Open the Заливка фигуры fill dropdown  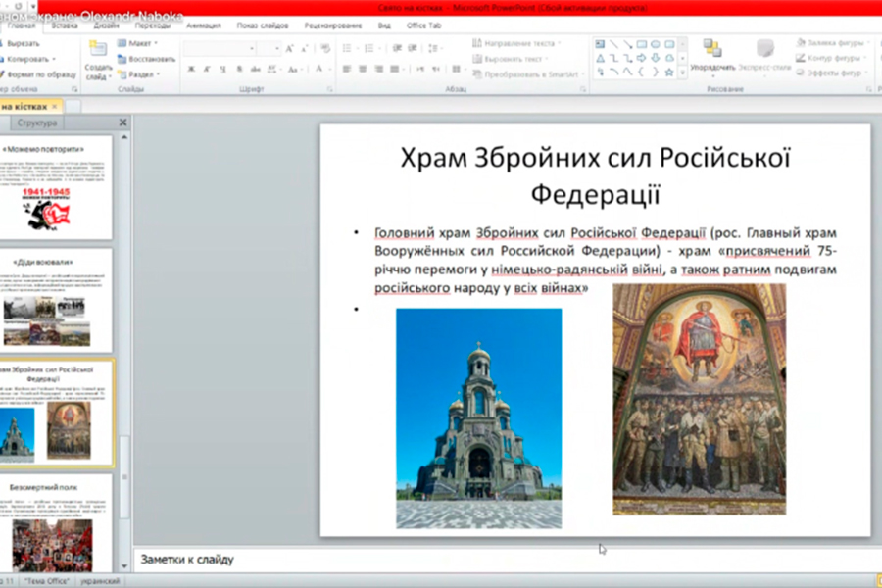pos(833,43)
